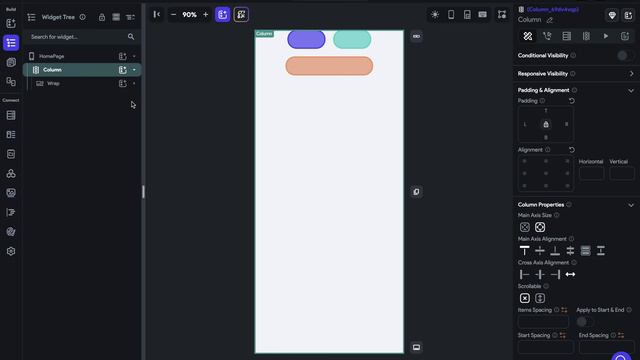Open widget tree display options icon
The image size is (640, 360).
[x=130, y=17]
